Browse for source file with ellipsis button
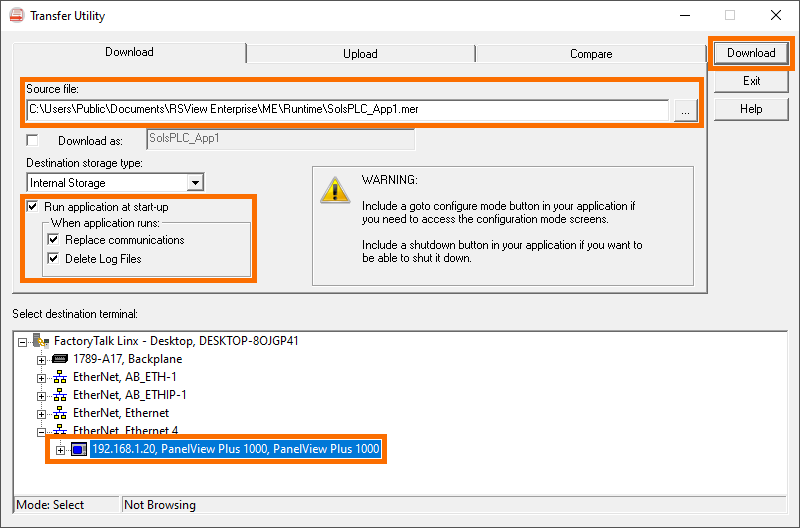800x528 pixels. click(x=685, y=110)
